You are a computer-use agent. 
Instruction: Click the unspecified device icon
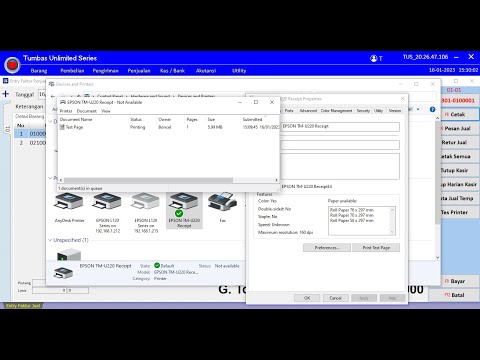click(x=69, y=254)
